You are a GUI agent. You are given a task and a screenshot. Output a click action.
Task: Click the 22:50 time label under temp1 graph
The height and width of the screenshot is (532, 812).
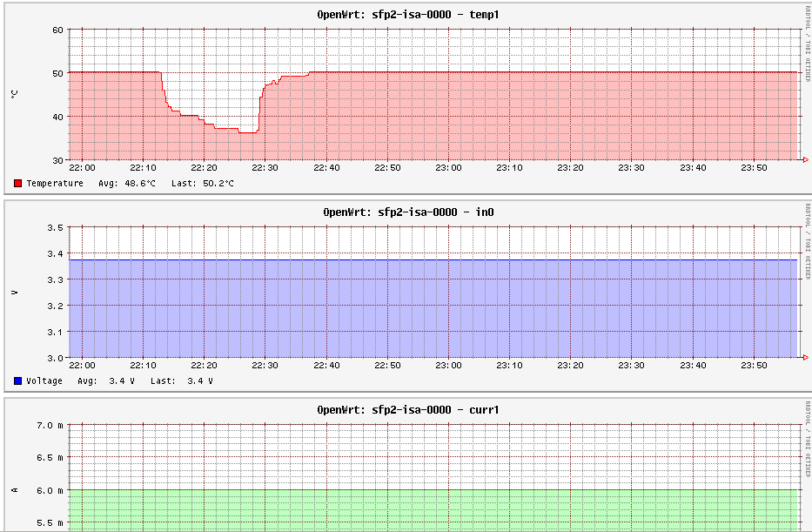387,168
